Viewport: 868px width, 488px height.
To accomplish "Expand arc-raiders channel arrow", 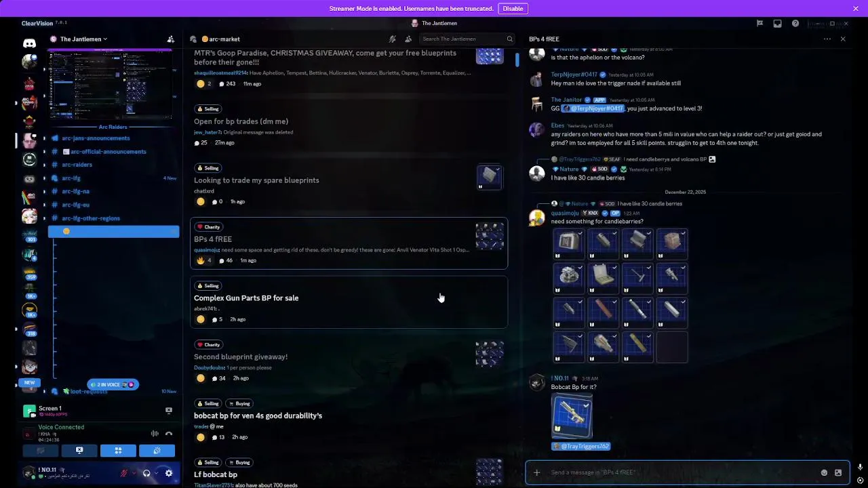I will [x=45, y=165].
